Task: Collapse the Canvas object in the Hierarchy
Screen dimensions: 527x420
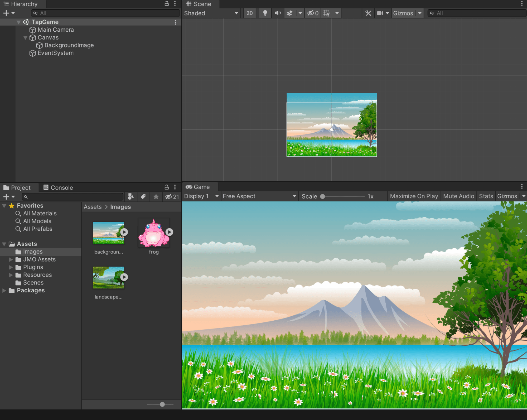Action: pyautogui.click(x=26, y=38)
